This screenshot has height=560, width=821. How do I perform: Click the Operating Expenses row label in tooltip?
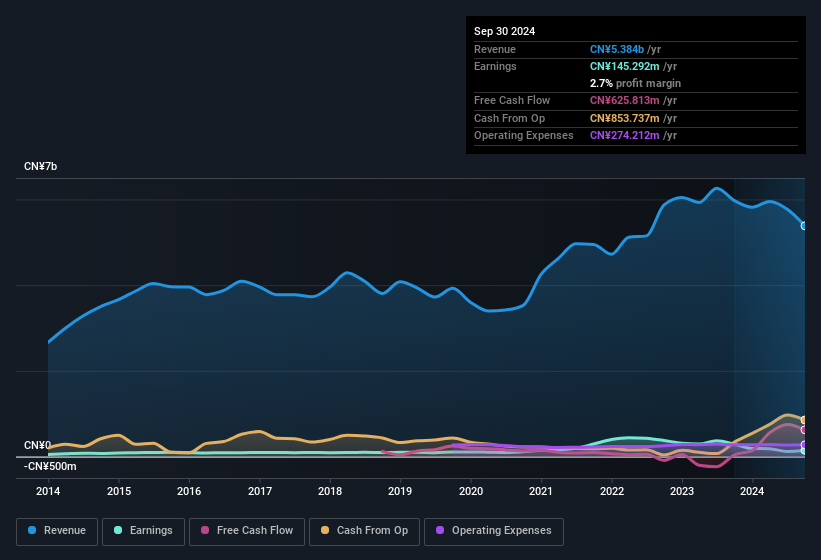pyautogui.click(x=524, y=135)
